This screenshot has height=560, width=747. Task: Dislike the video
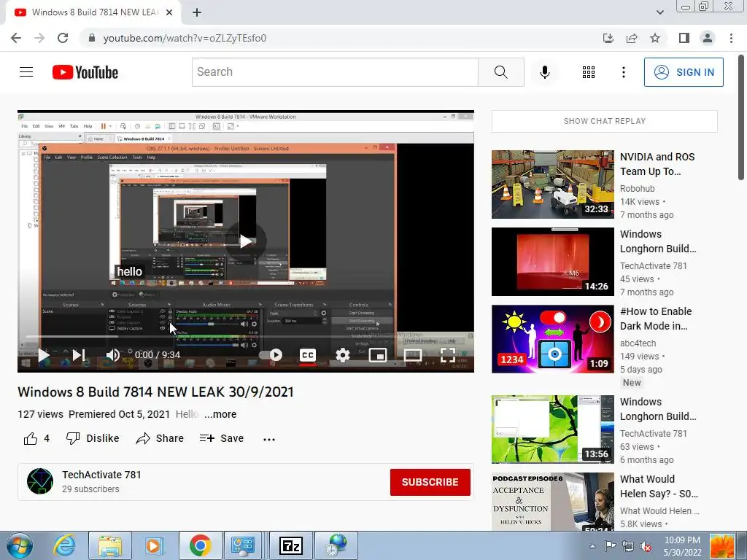[x=93, y=438]
